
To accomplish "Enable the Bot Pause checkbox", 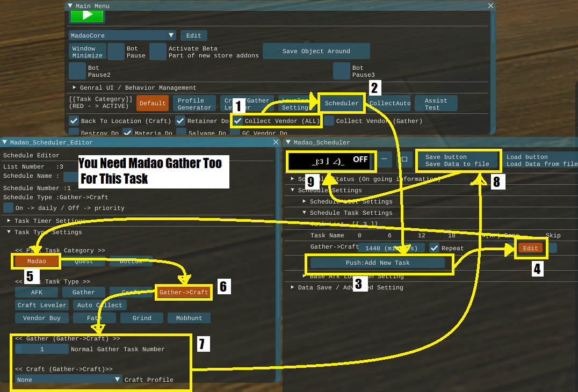I will click(115, 52).
